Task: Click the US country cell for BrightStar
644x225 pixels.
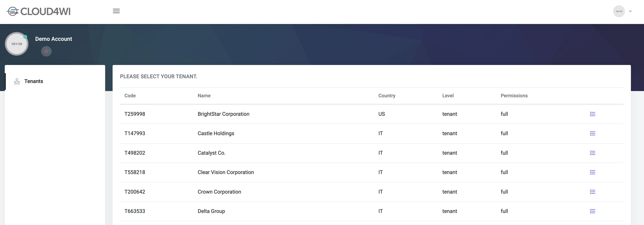Action: click(x=381, y=114)
